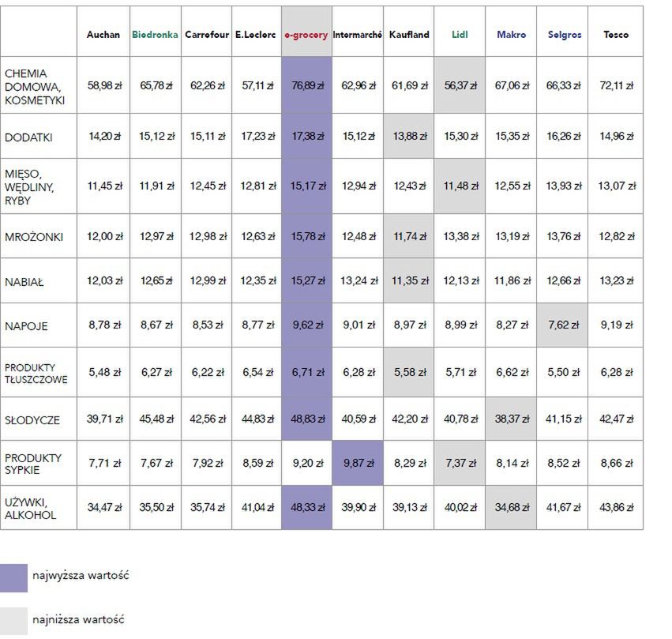Select the Intermarché column header
Viewport: 672px width, 639px height.
click(358, 32)
